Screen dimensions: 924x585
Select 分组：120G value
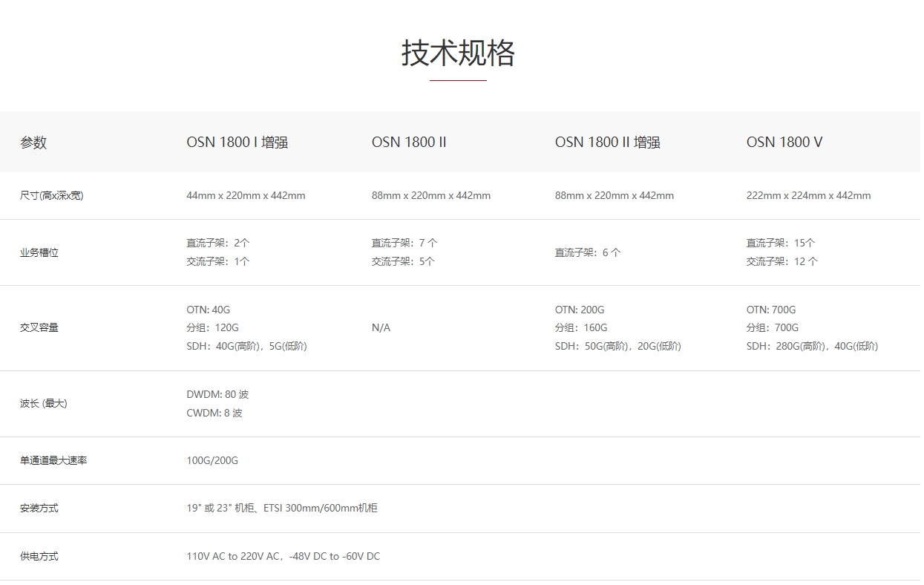[x=212, y=327]
